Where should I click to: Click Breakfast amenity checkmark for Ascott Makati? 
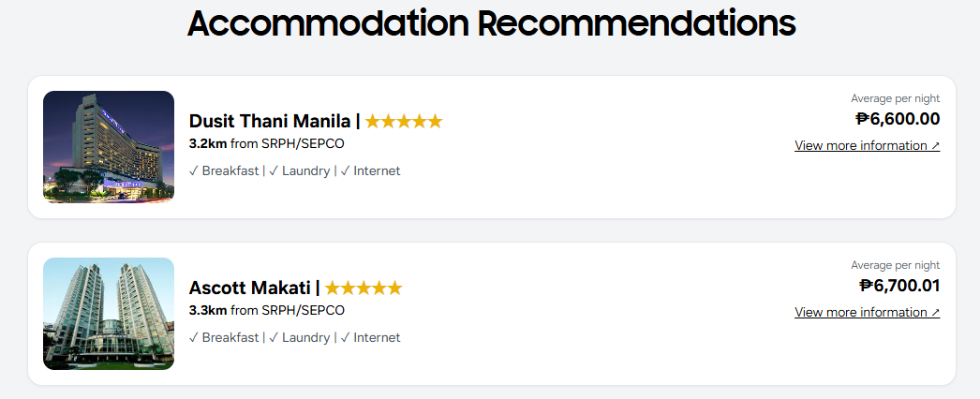tap(194, 337)
